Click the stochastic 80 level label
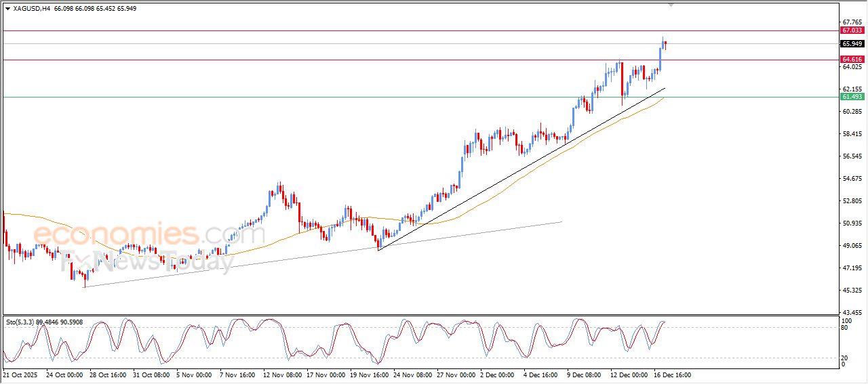 [x=845, y=328]
